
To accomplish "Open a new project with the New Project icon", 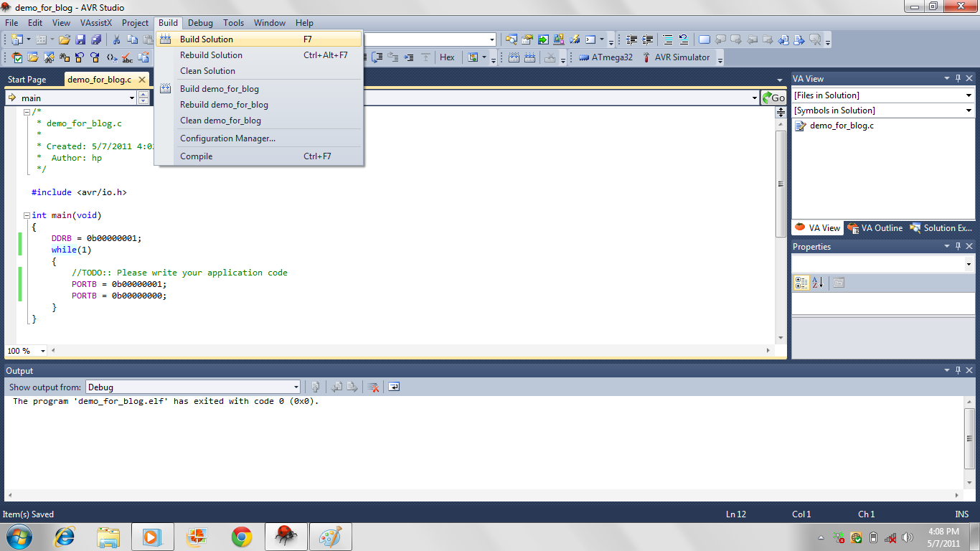I will tap(17, 39).
